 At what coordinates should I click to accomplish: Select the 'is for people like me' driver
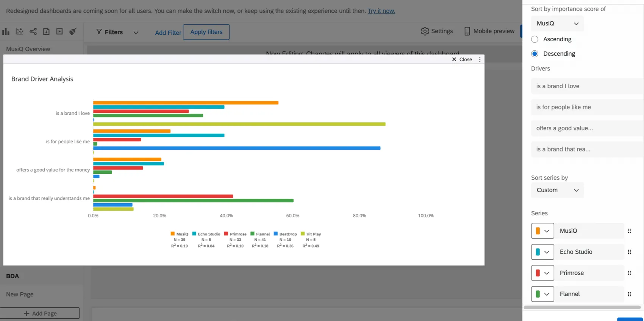pos(563,108)
